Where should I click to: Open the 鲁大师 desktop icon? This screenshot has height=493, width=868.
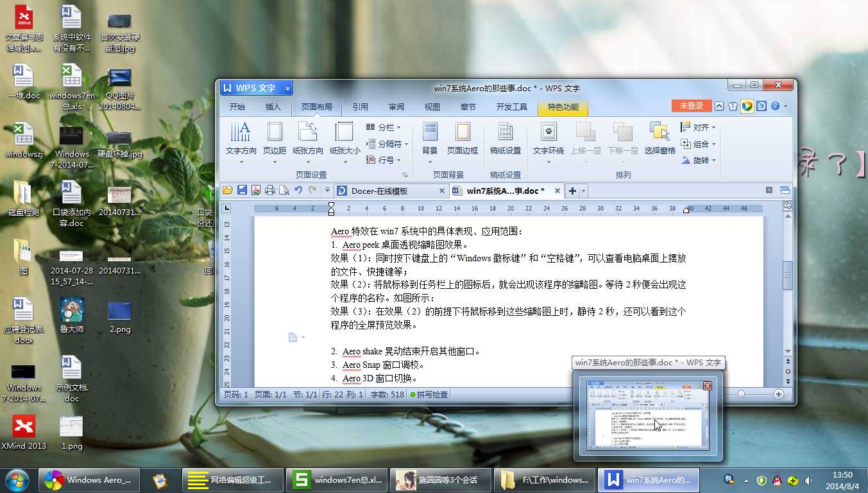click(72, 315)
